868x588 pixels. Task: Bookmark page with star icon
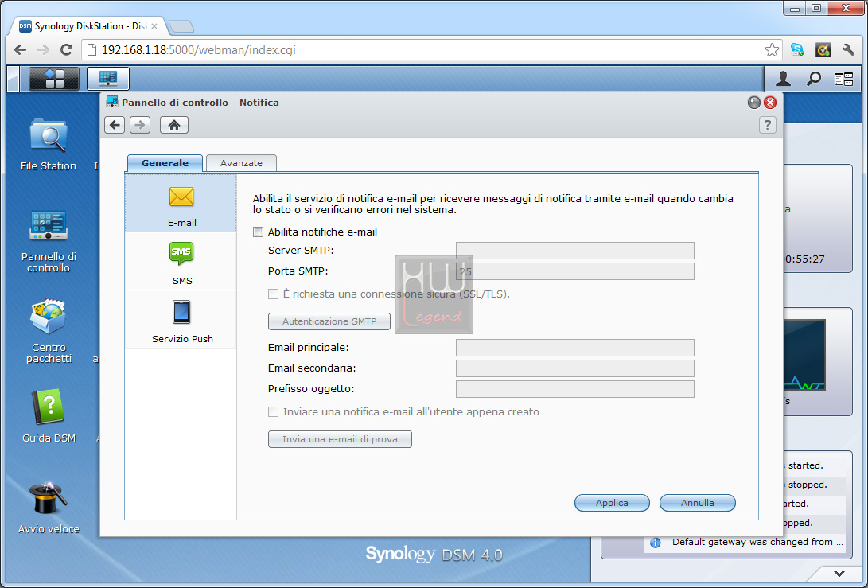coord(772,50)
